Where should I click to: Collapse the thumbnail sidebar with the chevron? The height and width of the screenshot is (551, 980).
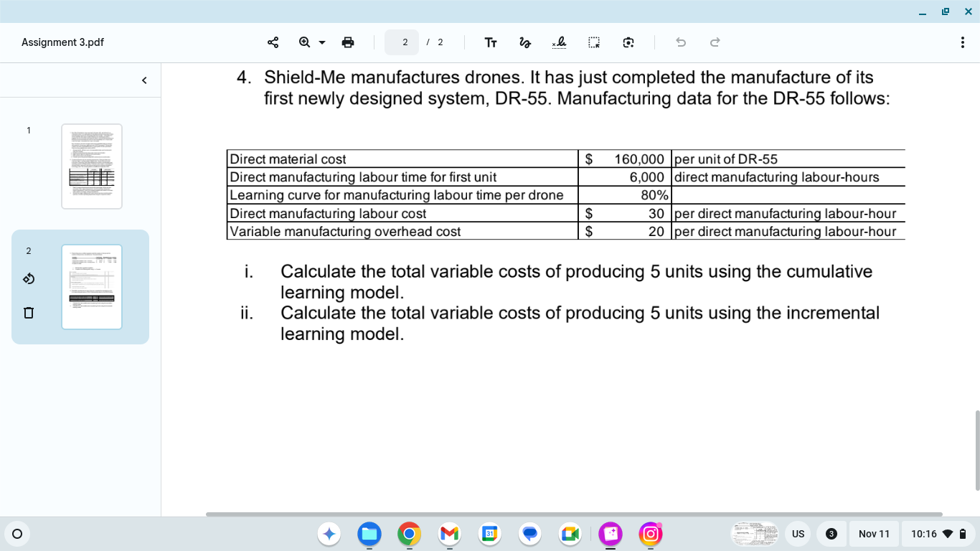click(x=143, y=80)
